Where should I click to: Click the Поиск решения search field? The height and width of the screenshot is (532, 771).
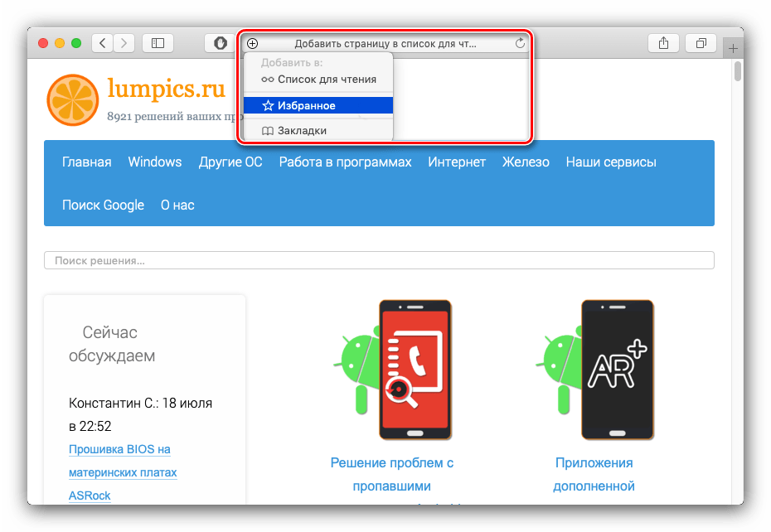pos(379,260)
